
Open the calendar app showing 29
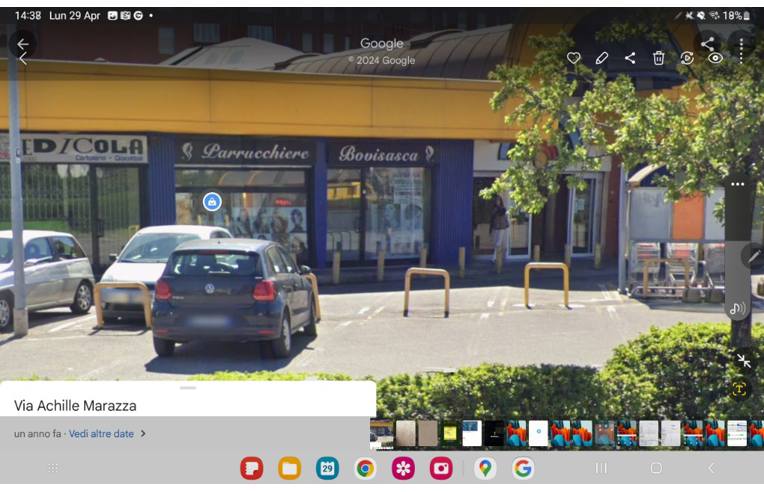[x=327, y=468]
